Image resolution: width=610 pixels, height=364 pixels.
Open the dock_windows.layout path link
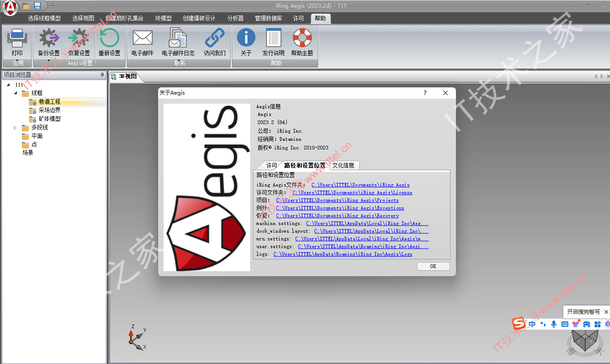(371, 231)
